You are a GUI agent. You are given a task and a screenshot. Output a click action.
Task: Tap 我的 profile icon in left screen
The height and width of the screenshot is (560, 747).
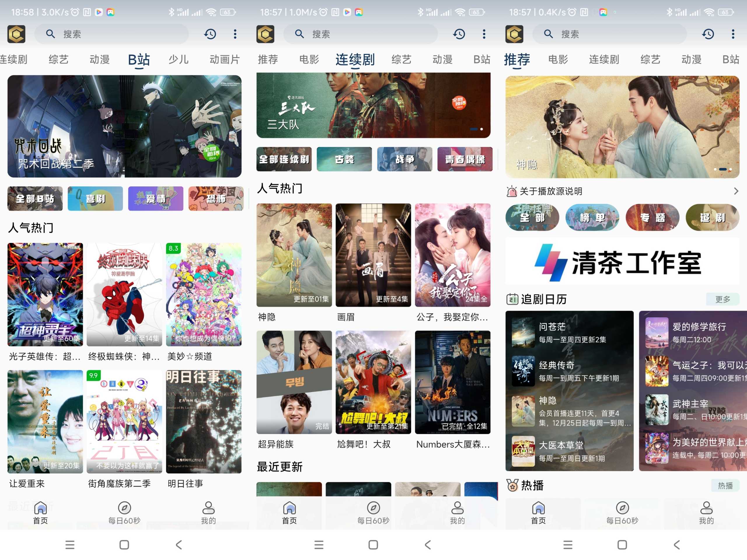[x=208, y=508]
